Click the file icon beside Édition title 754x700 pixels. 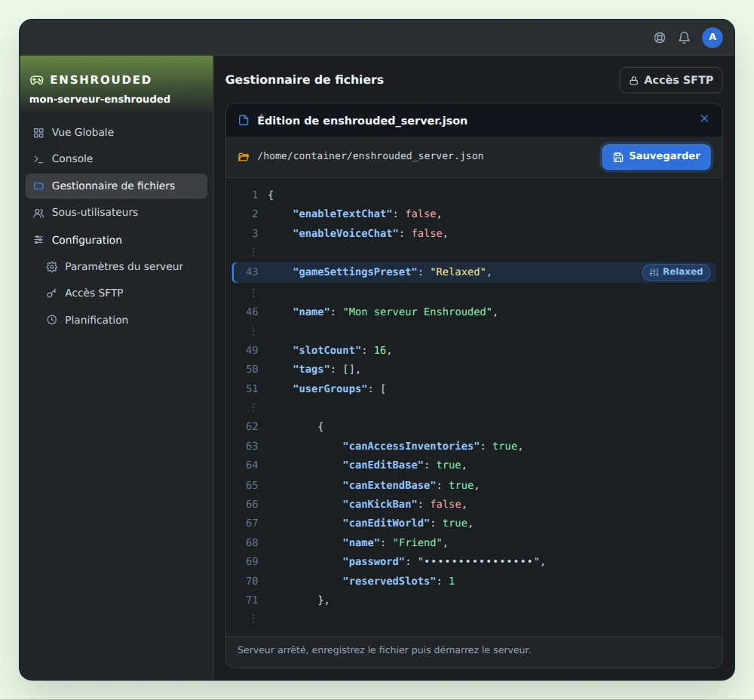[244, 120]
